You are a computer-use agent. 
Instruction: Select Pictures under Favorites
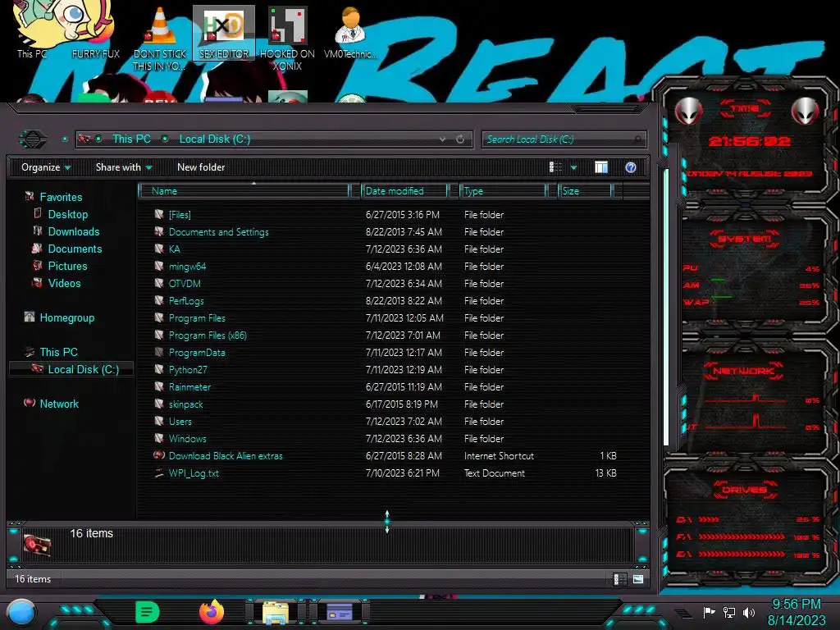pyautogui.click(x=67, y=266)
